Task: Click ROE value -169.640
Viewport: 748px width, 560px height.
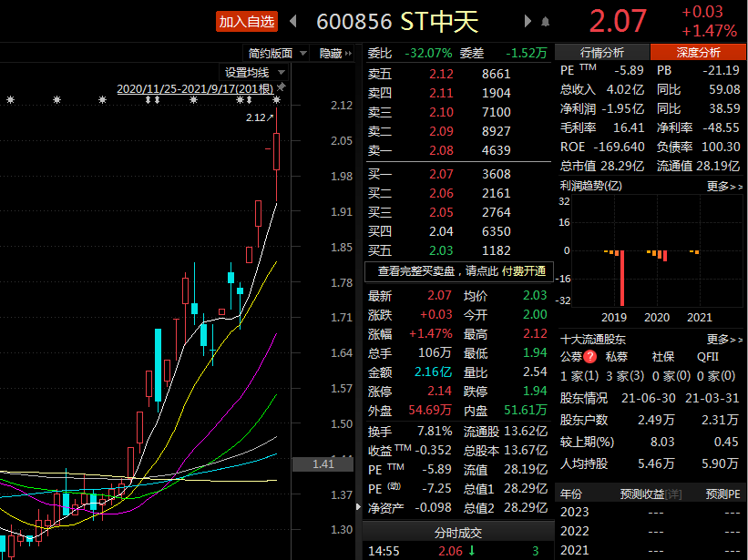Action: [620, 147]
